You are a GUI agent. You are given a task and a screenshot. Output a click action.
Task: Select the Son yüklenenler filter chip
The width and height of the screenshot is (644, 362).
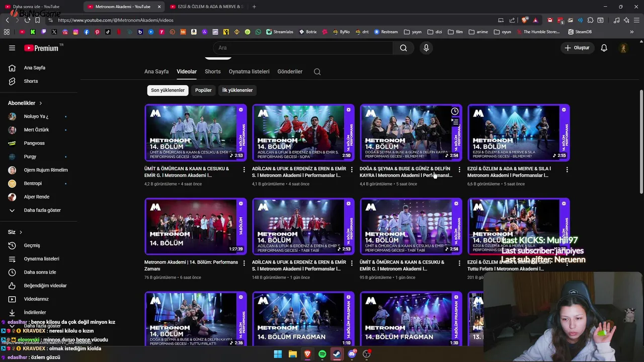pos(168,90)
